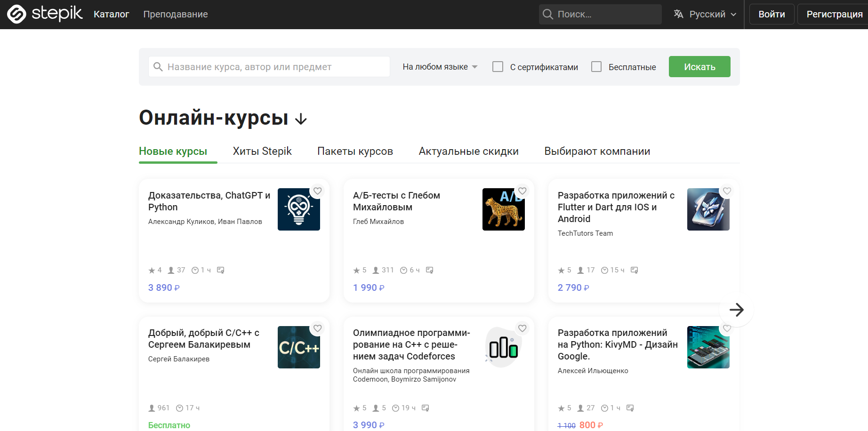This screenshot has width=868, height=431.
Task: Open 'Добрый, добрый C/C++ с Сергеем Балакиревым'
Action: click(204, 338)
